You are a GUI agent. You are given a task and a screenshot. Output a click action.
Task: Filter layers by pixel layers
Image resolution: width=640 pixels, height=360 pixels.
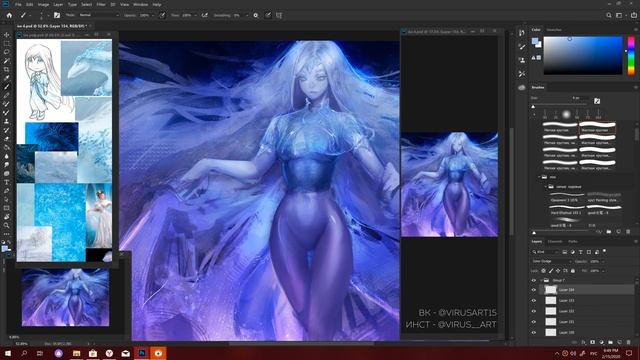pyautogui.click(x=565, y=252)
